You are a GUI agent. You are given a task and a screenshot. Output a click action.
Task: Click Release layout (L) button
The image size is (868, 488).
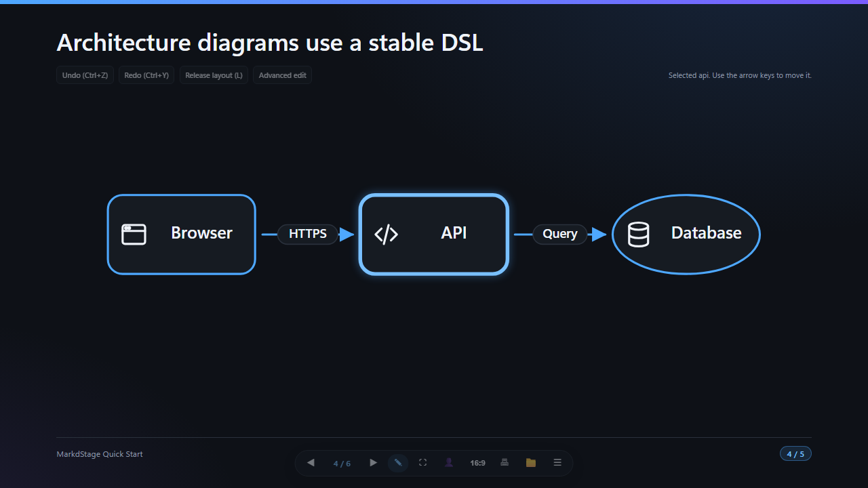click(x=214, y=75)
